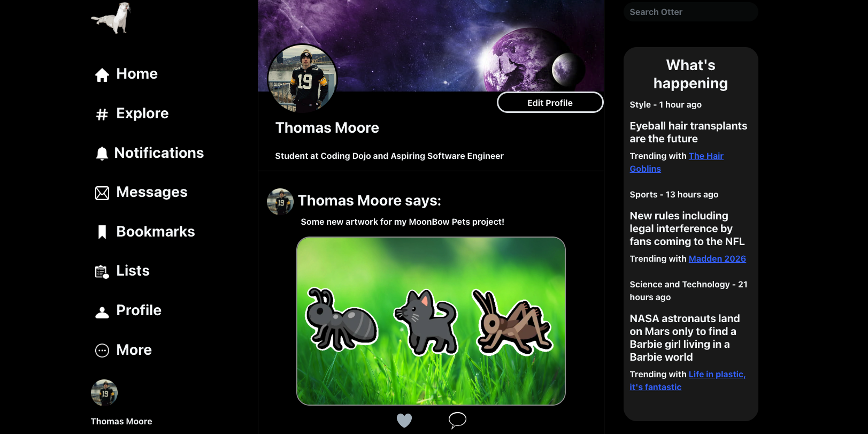Click the Sports - 13 hours ago label

coord(674,195)
